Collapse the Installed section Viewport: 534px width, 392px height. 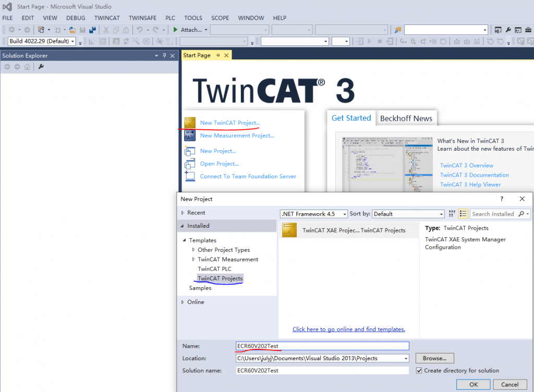click(x=182, y=226)
